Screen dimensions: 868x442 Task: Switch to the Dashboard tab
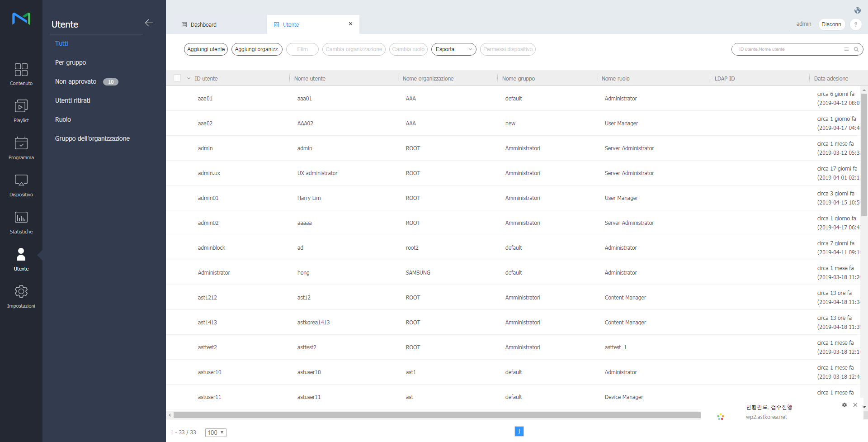203,25
